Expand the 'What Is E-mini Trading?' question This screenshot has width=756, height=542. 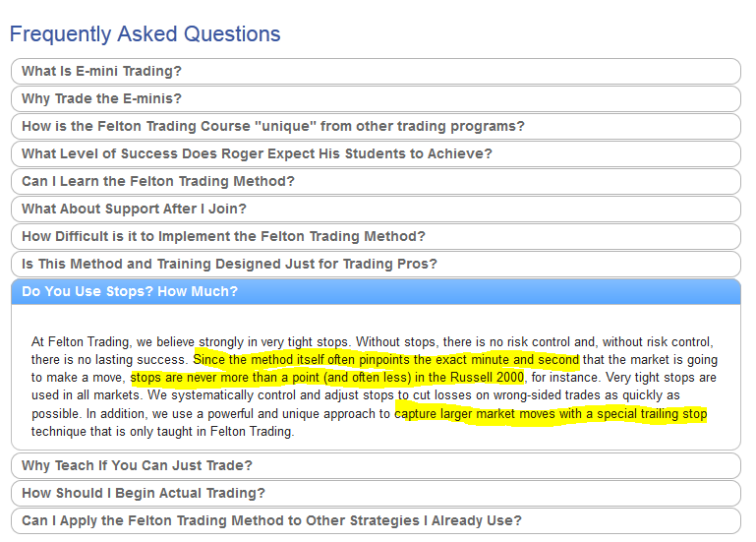[x=376, y=72]
